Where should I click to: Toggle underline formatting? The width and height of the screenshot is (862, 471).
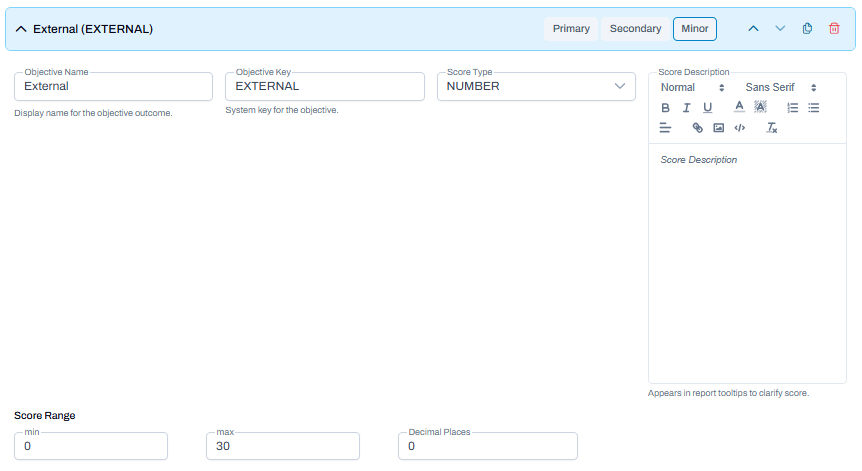[708, 108]
